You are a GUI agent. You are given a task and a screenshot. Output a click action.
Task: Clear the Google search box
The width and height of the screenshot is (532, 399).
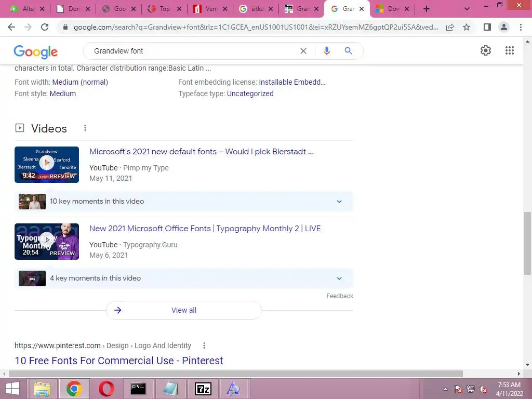pyautogui.click(x=303, y=51)
